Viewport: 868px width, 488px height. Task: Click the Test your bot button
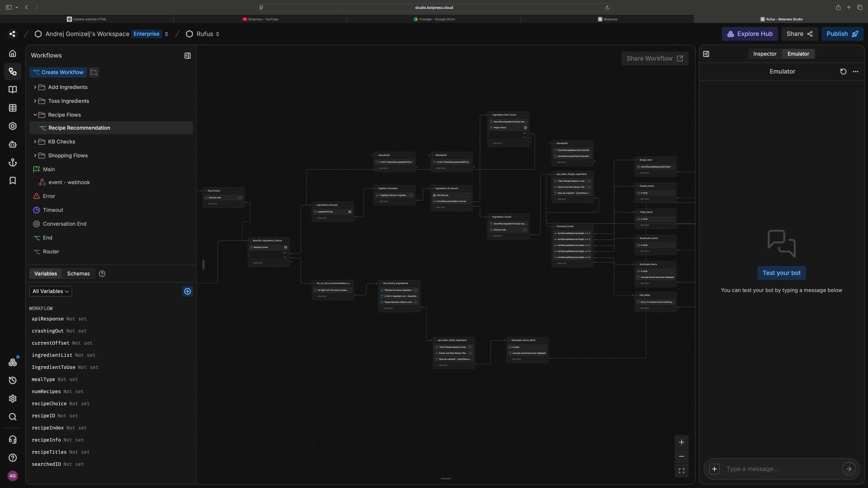click(782, 273)
